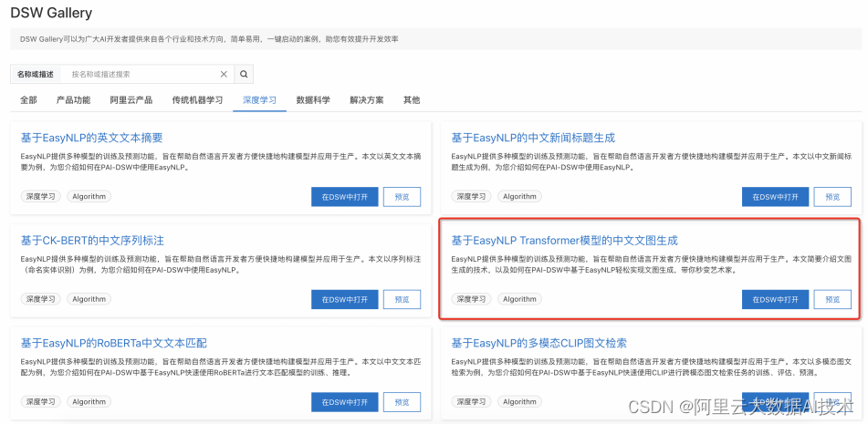Screen dimensions: 868x424
Task: Click the DSW Gallery description banner text
Action: coord(209,39)
